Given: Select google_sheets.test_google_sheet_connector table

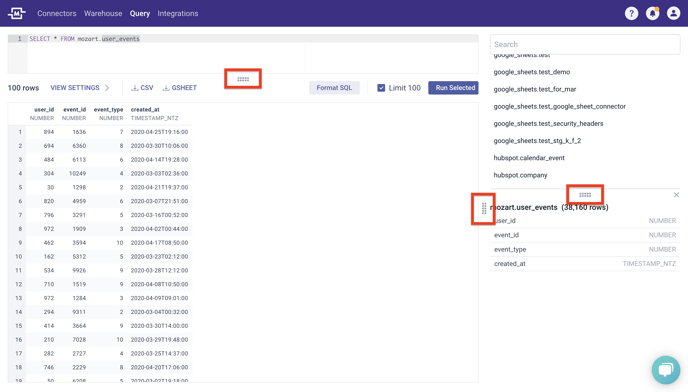Looking at the screenshot, I should tap(559, 106).
